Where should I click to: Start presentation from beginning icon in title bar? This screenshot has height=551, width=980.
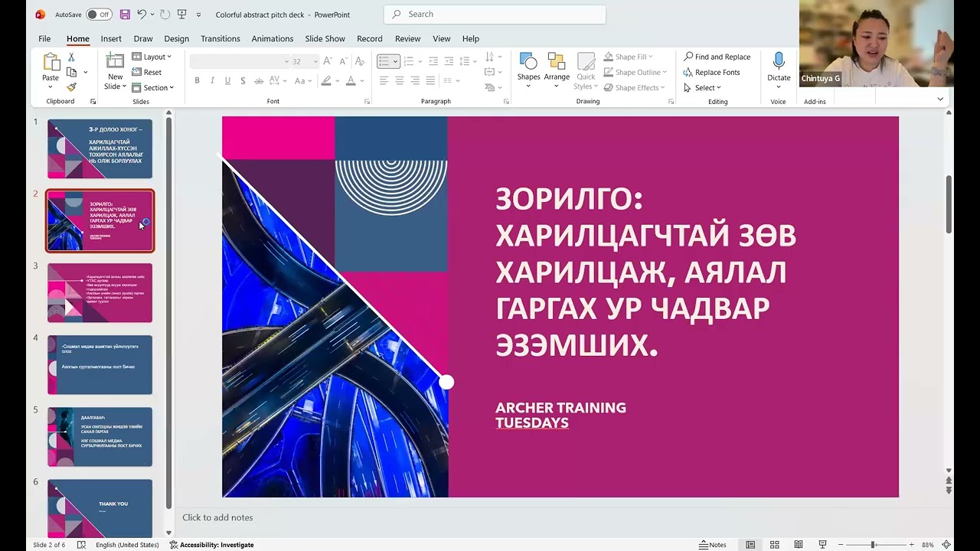pos(181,15)
